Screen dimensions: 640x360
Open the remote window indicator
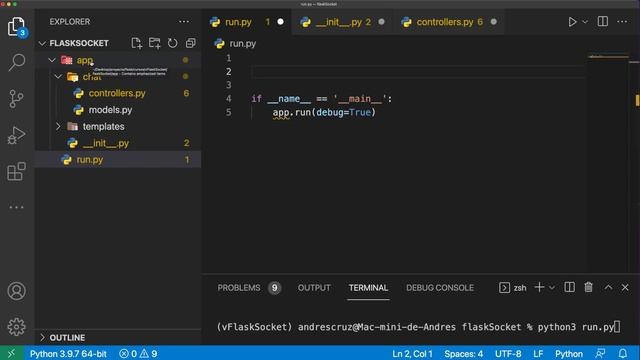[11, 353]
